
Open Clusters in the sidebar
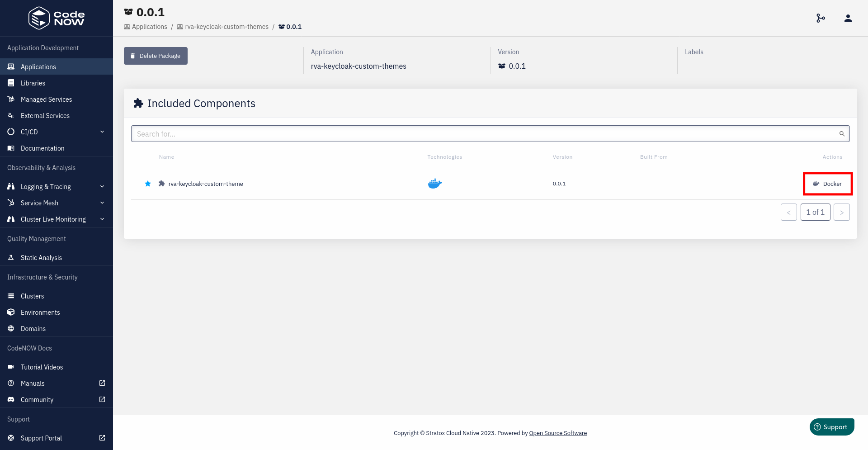click(x=57, y=296)
